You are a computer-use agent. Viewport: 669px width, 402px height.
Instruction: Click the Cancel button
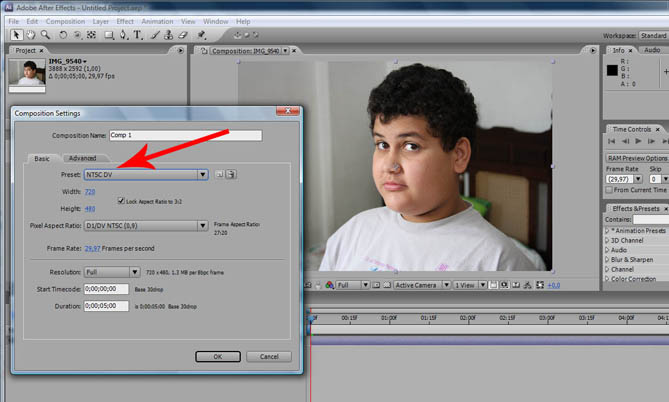pyautogui.click(x=269, y=356)
